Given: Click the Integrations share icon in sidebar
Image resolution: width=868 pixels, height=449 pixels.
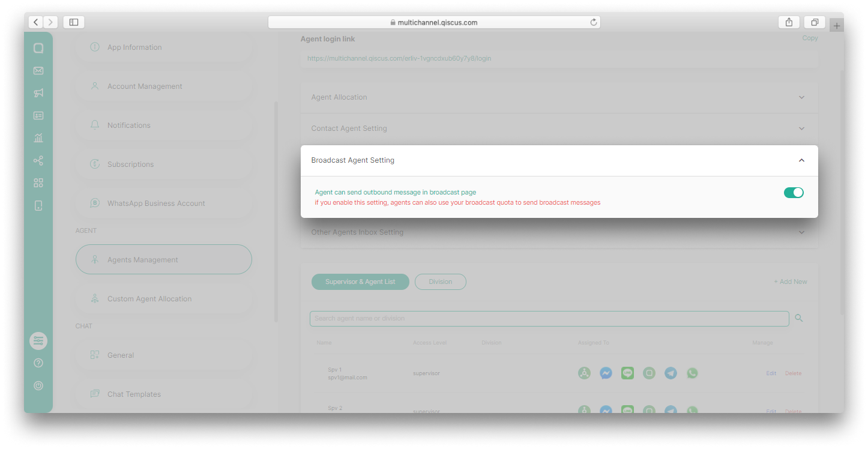Looking at the screenshot, I should pos(38,160).
